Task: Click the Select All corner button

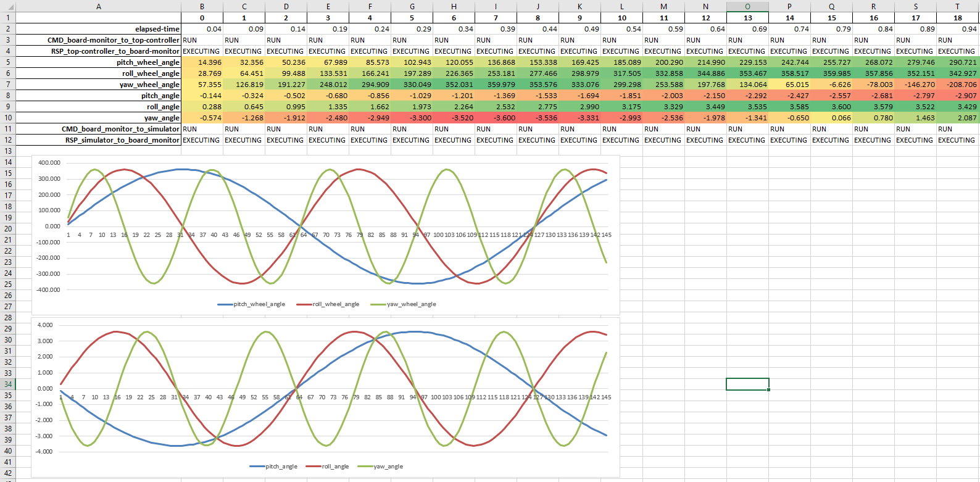Action: pyautogui.click(x=7, y=6)
